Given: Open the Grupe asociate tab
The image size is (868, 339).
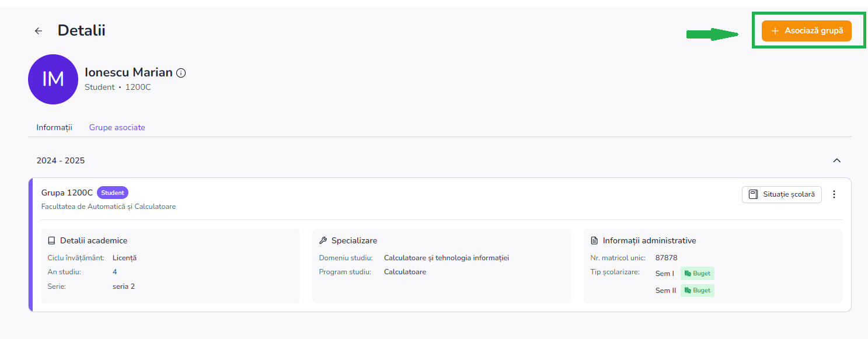Looking at the screenshot, I should [117, 127].
